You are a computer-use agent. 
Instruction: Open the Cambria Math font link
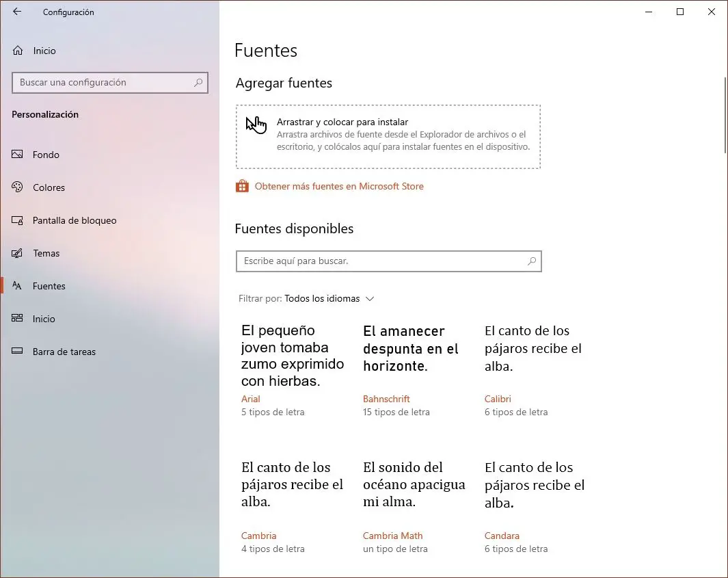click(393, 536)
